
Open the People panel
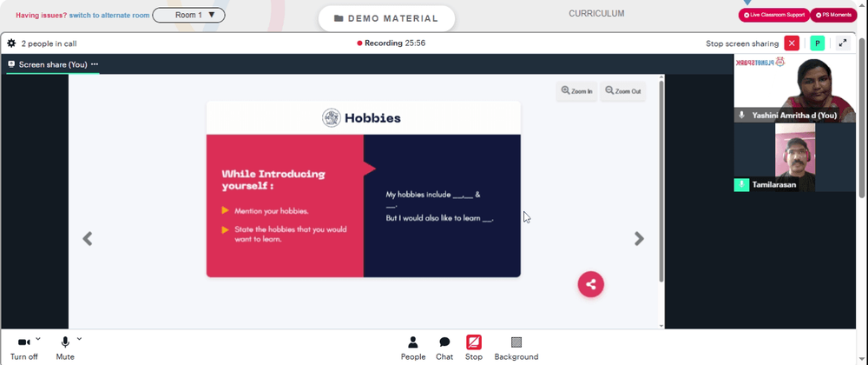413,349
